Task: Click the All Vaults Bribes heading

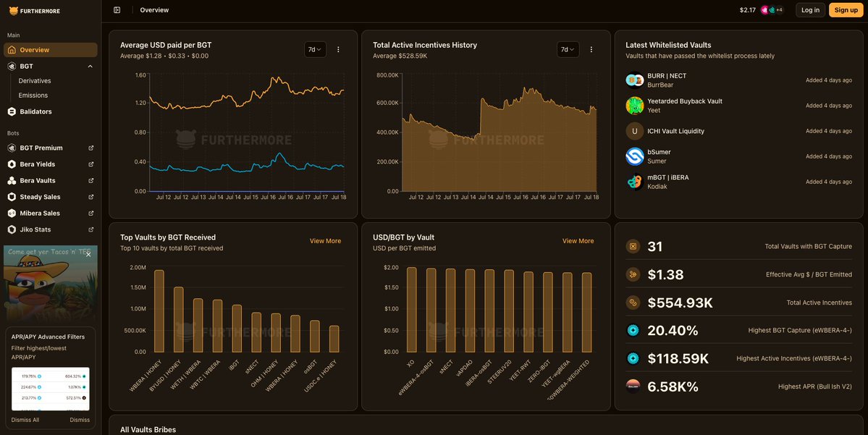Action: click(148, 429)
